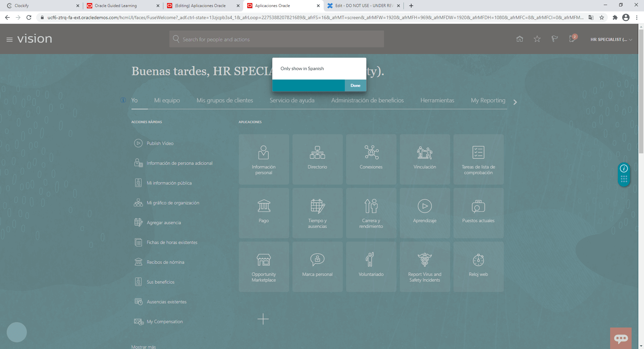Image resolution: width=644 pixels, height=349 pixels.
Task: Open the browser extensions puzzle icon
Action: [x=615, y=17]
